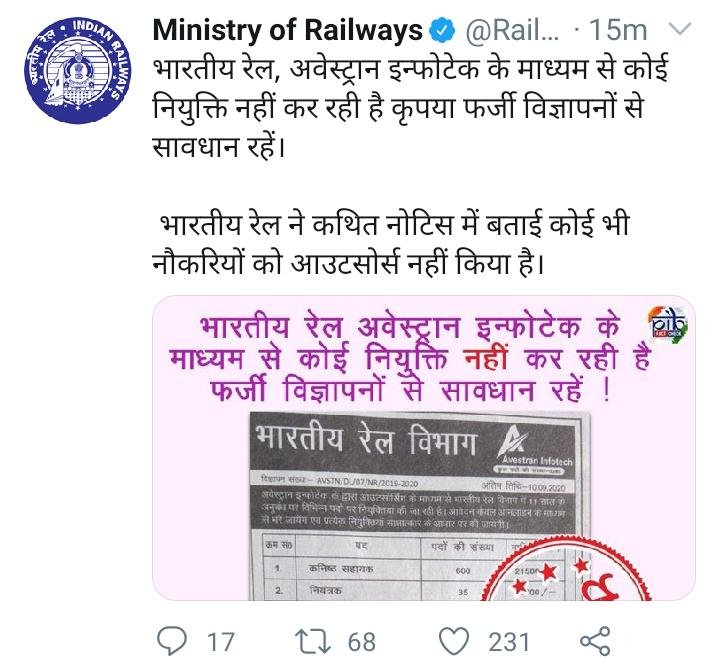Open the tweet options chevron menu

point(681,30)
